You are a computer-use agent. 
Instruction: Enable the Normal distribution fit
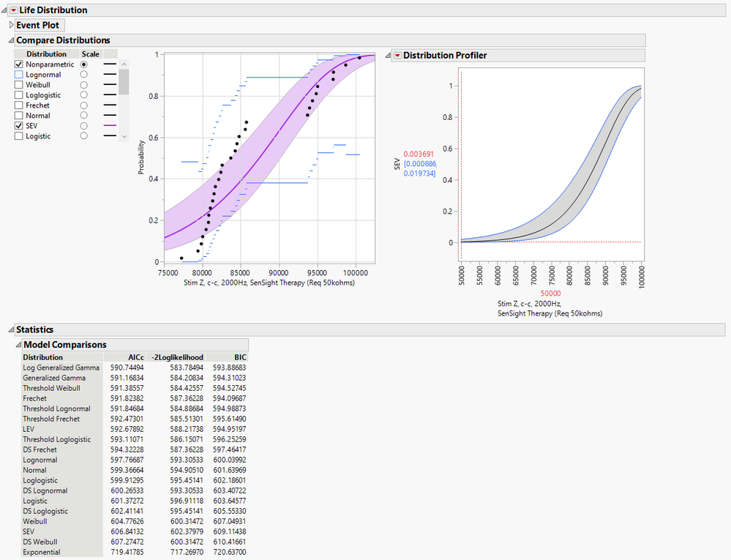pyautogui.click(x=18, y=115)
